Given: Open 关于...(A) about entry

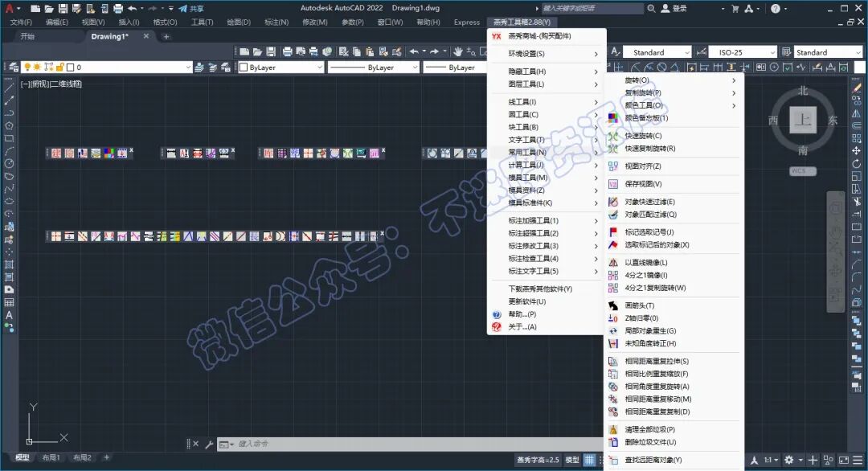Looking at the screenshot, I should coord(547,327).
